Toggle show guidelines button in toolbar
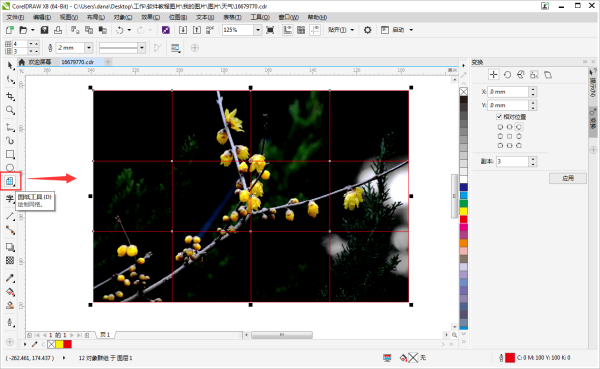Screen dimensions: 600x369 pyautogui.click(x=315, y=30)
